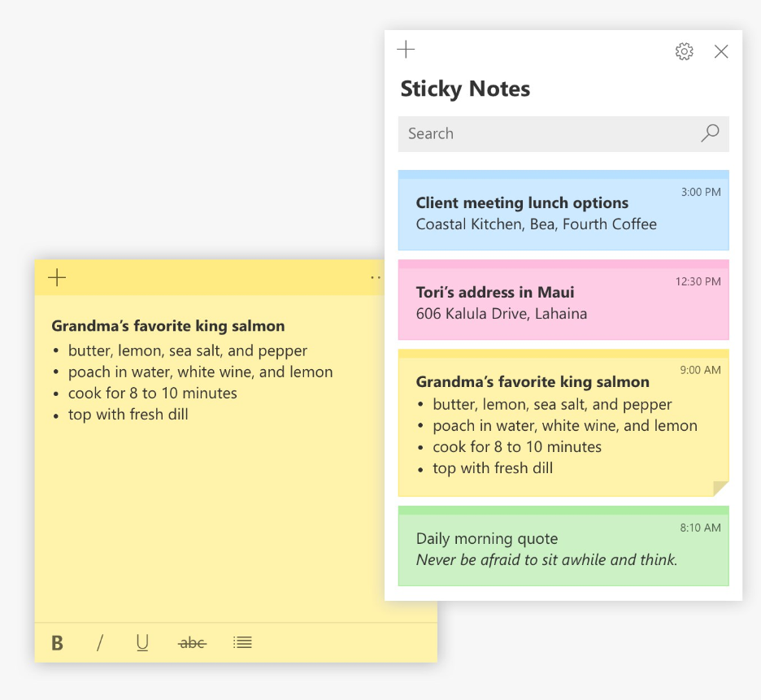Open the yellow note's ellipsis menu

click(x=375, y=278)
